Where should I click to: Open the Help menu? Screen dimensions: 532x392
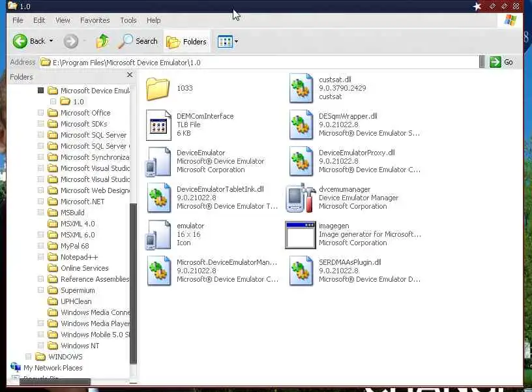(153, 20)
